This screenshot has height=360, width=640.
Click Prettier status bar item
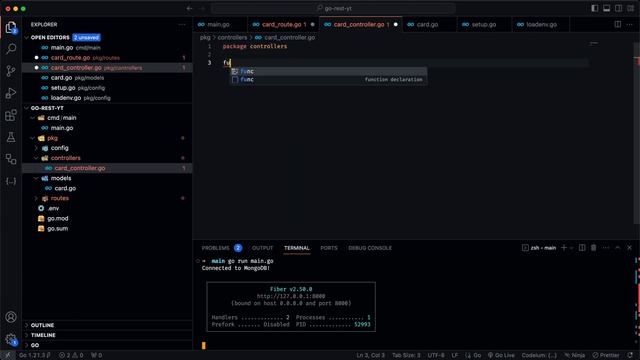click(x=606, y=355)
